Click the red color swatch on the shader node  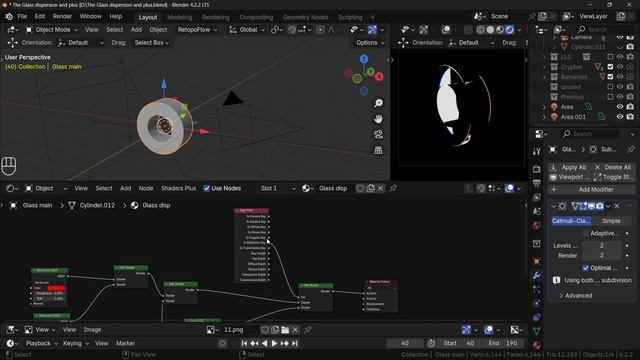pyautogui.click(x=56, y=288)
